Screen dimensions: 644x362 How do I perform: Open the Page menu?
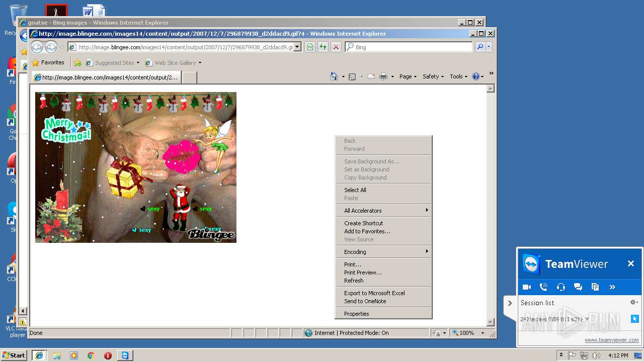click(408, 76)
